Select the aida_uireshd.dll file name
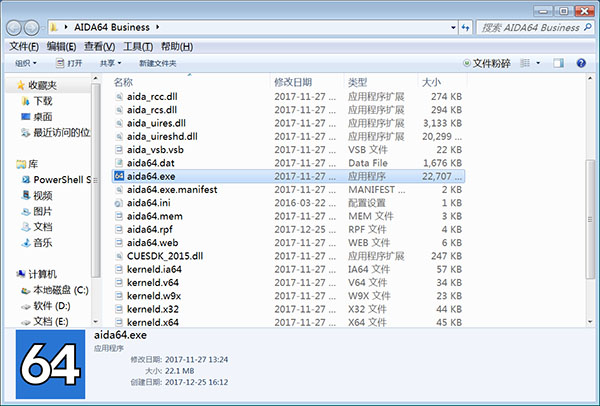 coord(162,136)
